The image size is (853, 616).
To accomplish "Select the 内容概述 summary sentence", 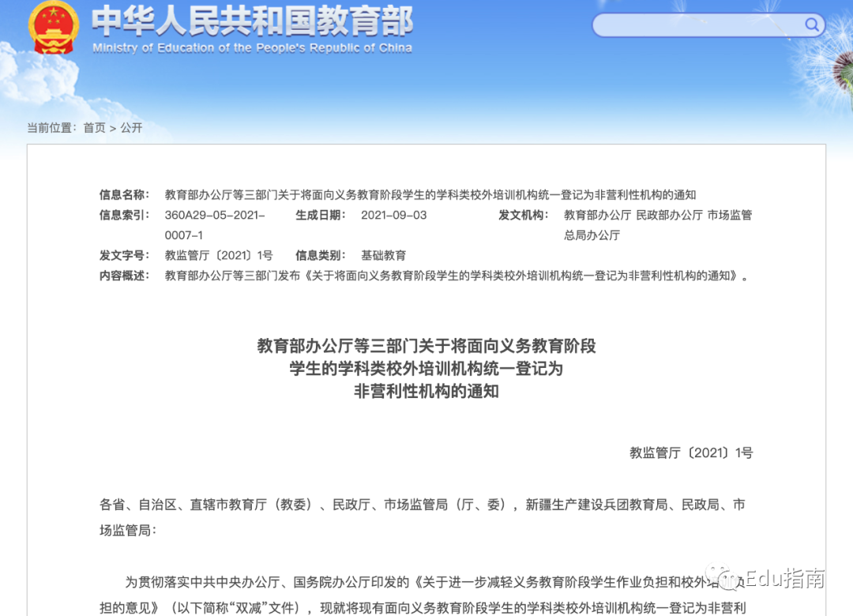I will pos(457,276).
